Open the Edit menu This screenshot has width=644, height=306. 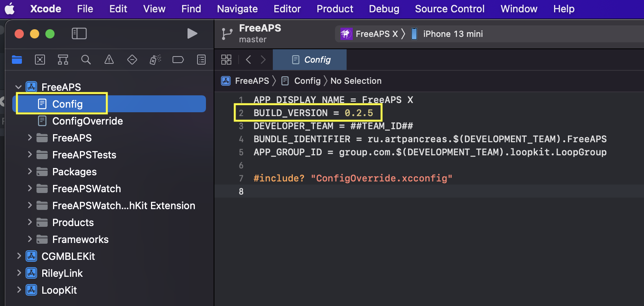click(118, 8)
